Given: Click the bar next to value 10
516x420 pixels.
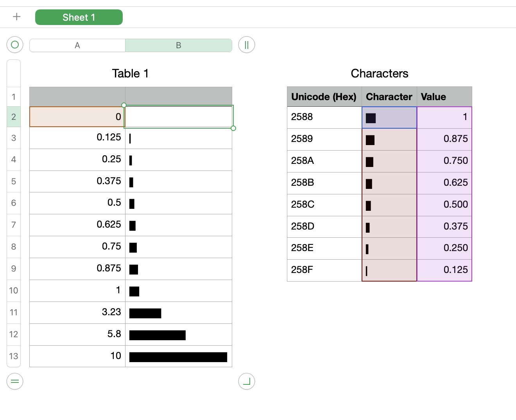Looking at the screenshot, I should [178, 357].
